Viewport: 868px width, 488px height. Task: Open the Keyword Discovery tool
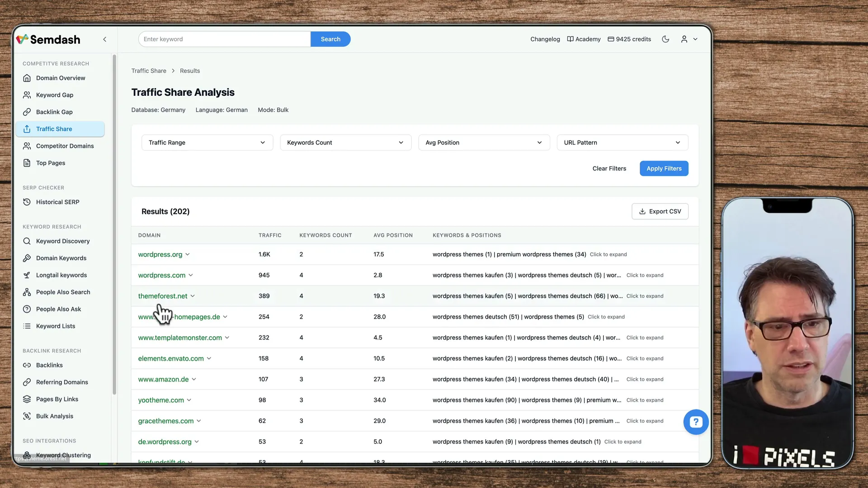tap(62, 241)
